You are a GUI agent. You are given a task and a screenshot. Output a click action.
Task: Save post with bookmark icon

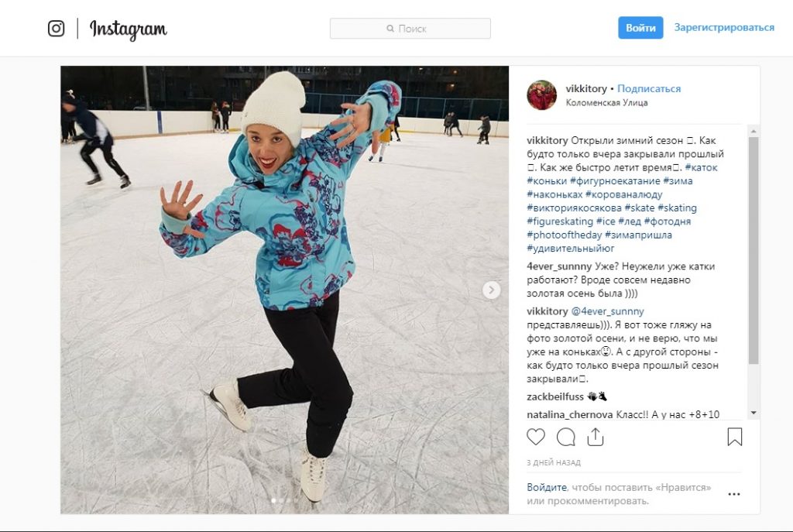point(734,437)
